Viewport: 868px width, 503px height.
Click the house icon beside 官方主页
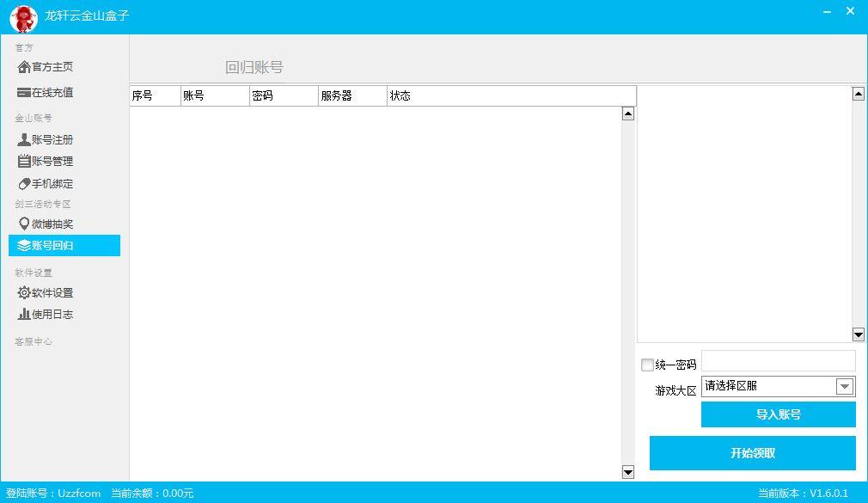tap(24, 67)
